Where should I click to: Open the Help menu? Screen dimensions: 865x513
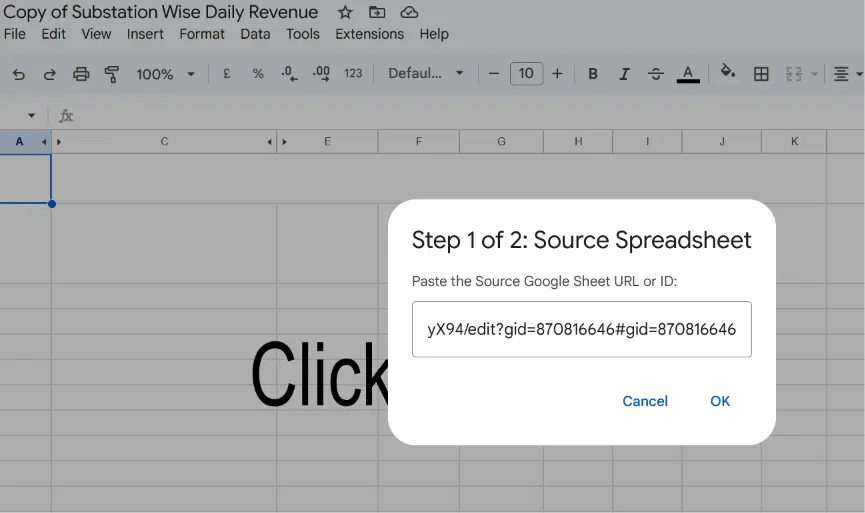pos(434,34)
